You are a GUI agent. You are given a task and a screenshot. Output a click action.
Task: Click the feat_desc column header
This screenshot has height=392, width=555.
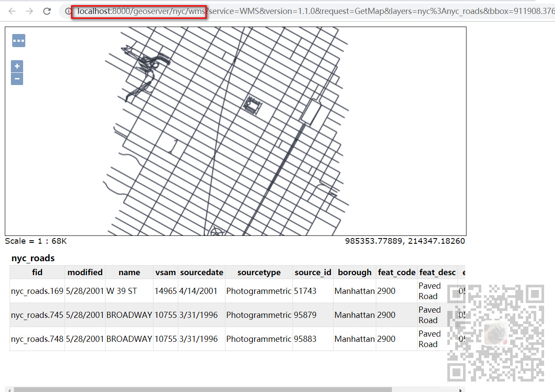point(437,273)
